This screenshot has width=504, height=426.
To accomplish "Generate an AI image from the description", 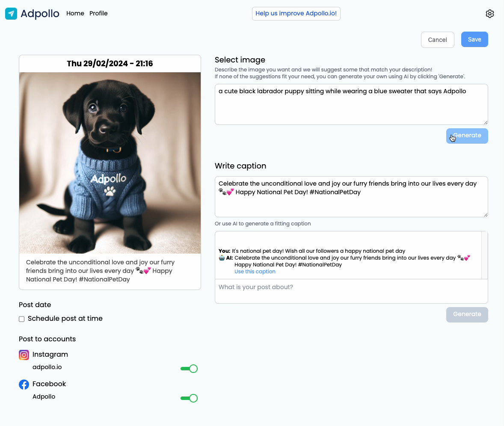I will pos(467,136).
